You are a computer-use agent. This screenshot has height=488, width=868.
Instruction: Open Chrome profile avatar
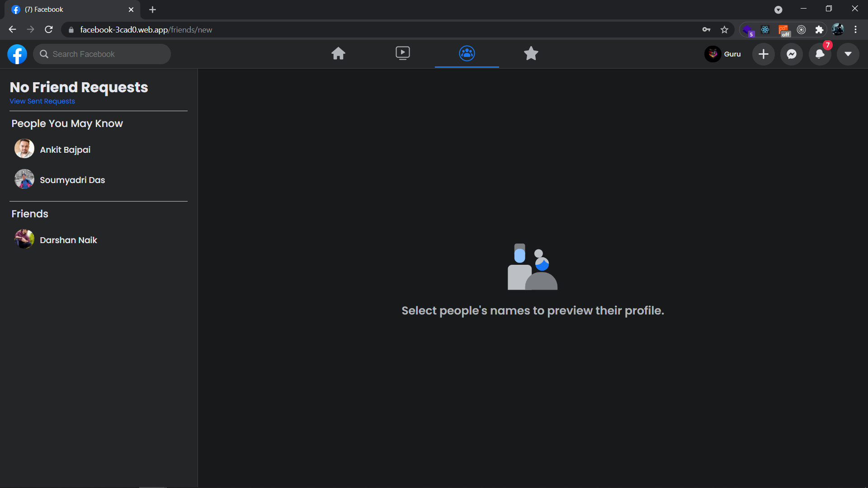coord(838,30)
